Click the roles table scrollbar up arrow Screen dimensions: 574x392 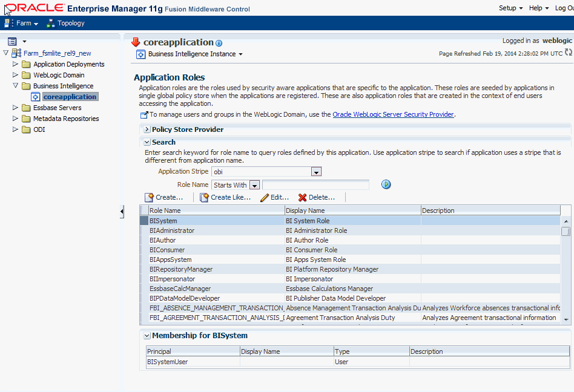[566, 221]
